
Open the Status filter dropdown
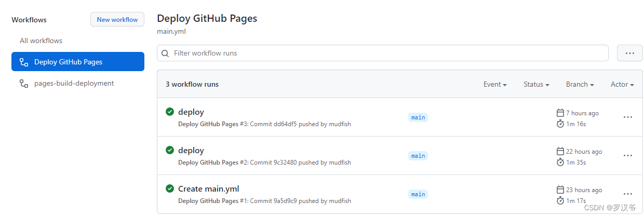point(536,84)
